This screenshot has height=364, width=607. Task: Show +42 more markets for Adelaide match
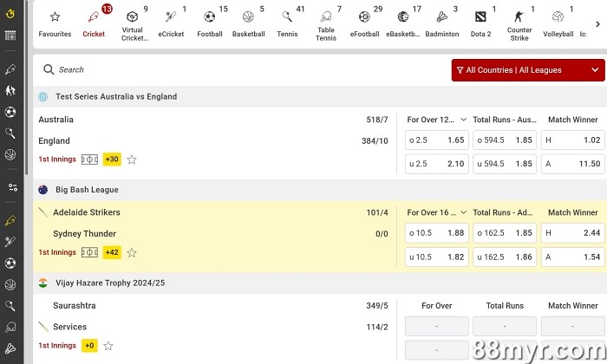click(112, 252)
